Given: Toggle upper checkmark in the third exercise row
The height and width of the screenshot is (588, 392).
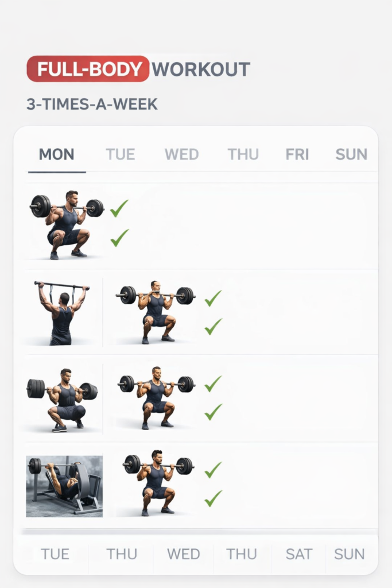Looking at the screenshot, I should [x=213, y=384].
